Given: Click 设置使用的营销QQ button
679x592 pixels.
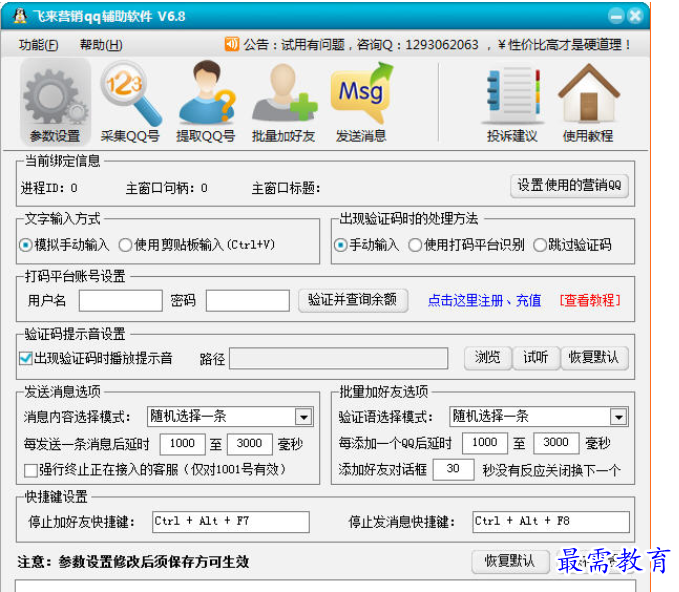Looking at the screenshot, I should [569, 186].
